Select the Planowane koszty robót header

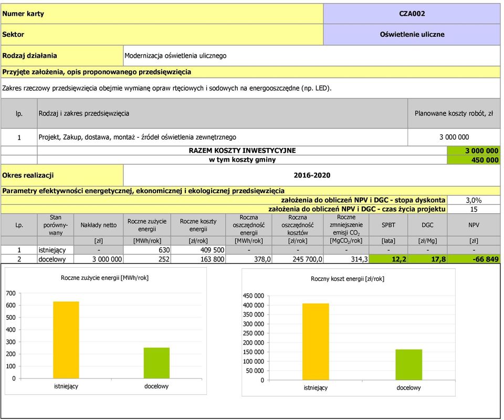(454, 113)
